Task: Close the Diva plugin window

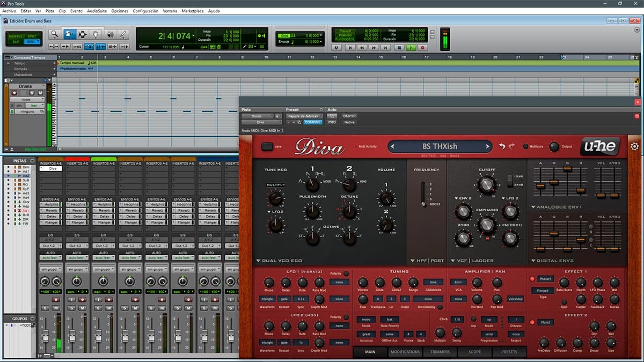Action: [x=637, y=101]
